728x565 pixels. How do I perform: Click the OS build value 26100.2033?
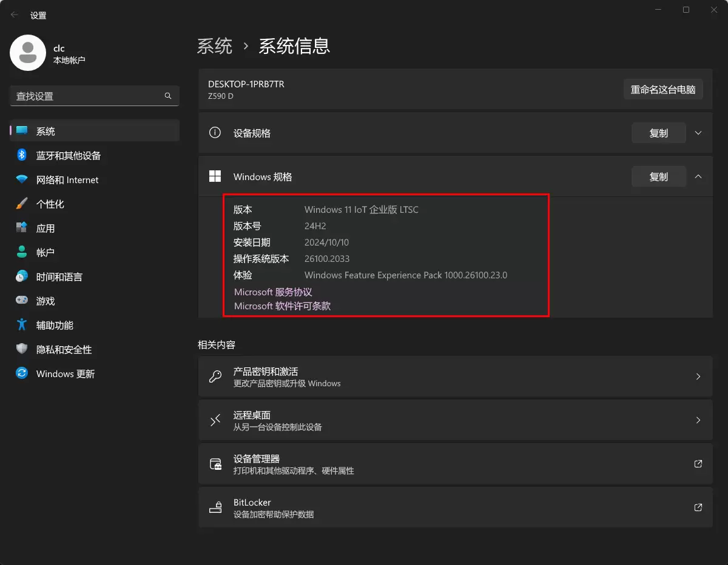(328, 258)
